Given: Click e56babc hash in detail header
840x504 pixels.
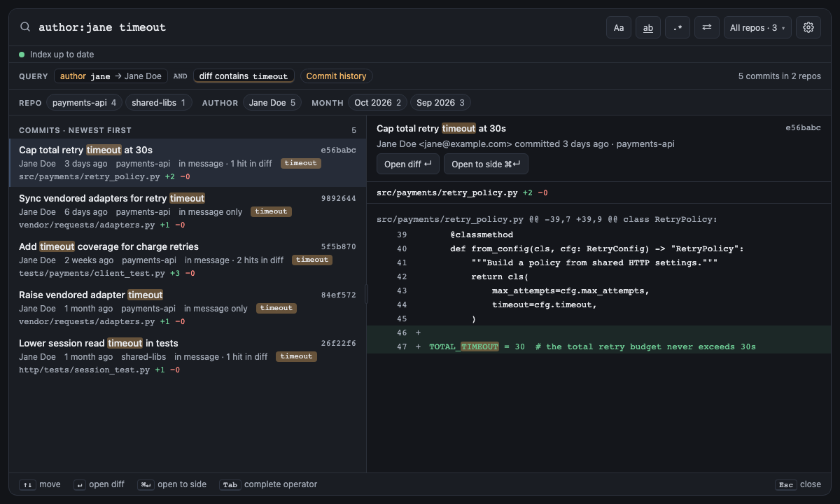Looking at the screenshot, I should [803, 128].
